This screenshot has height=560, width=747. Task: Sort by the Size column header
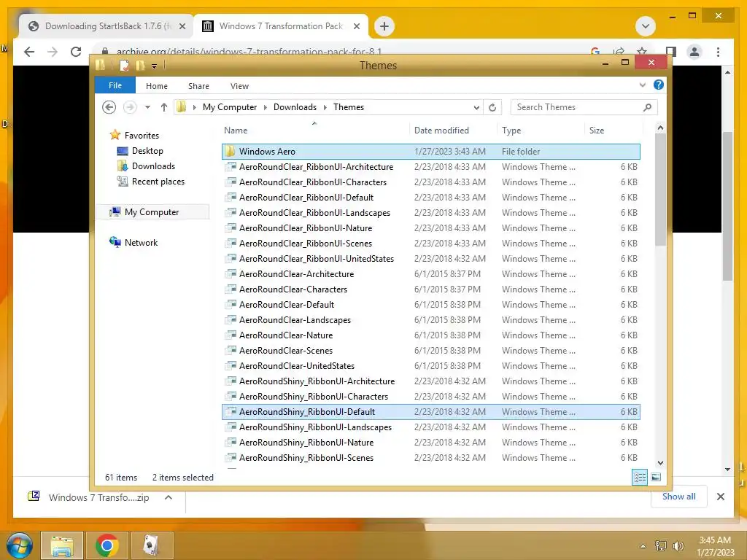tap(614, 130)
